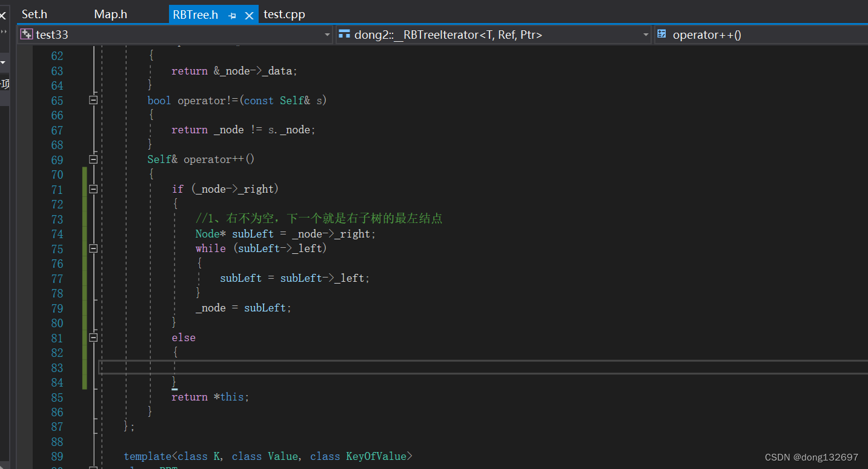Click 'return *this;' statement
Viewport: 868px width, 469px height.
pyautogui.click(x=210, y=397)
